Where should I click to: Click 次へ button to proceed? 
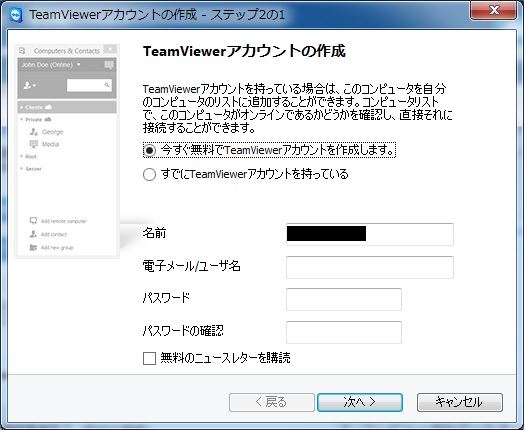[360, 402]
